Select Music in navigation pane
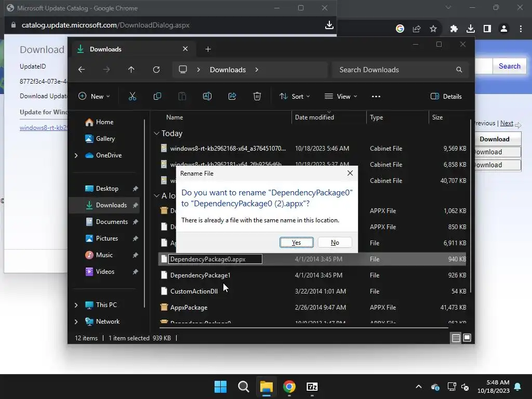 pyautogui.click(x=104, y=255)
